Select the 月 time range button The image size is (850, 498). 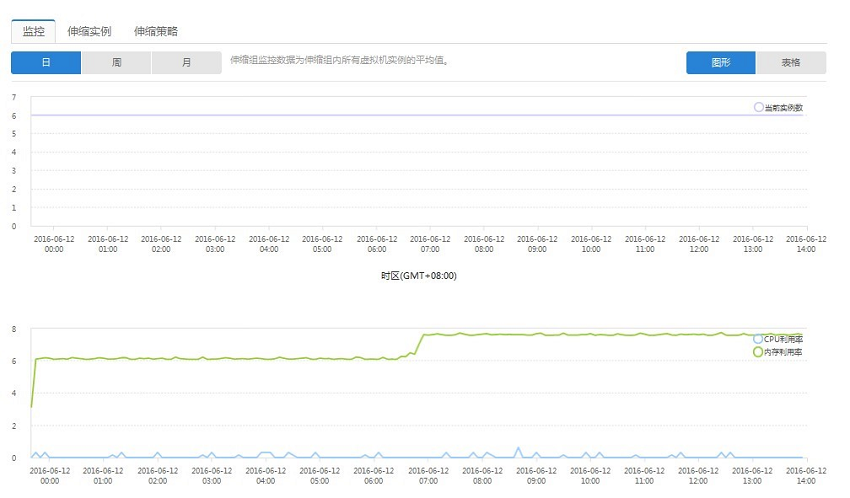(x=186, y=62)
